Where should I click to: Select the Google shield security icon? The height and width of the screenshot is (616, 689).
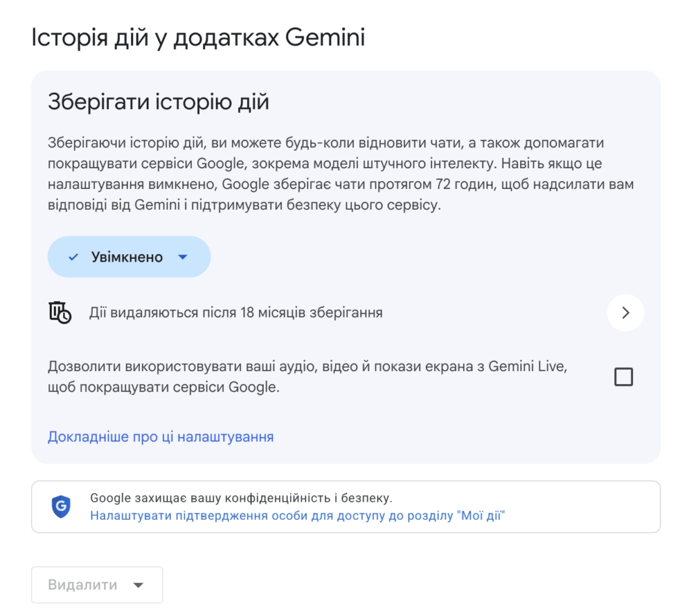61,508
